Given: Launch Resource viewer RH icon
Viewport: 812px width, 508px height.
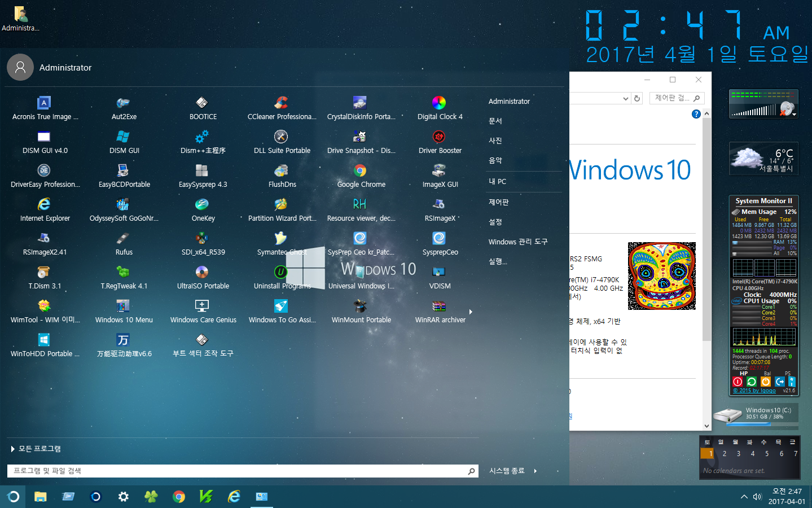Looking at the screenshot, I should click(x=360, y=204).
